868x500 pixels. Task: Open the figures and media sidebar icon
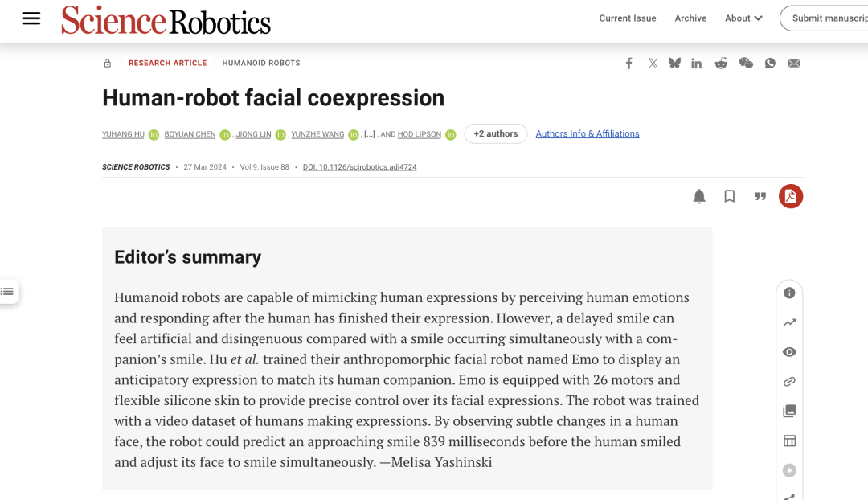click(789, 411)
